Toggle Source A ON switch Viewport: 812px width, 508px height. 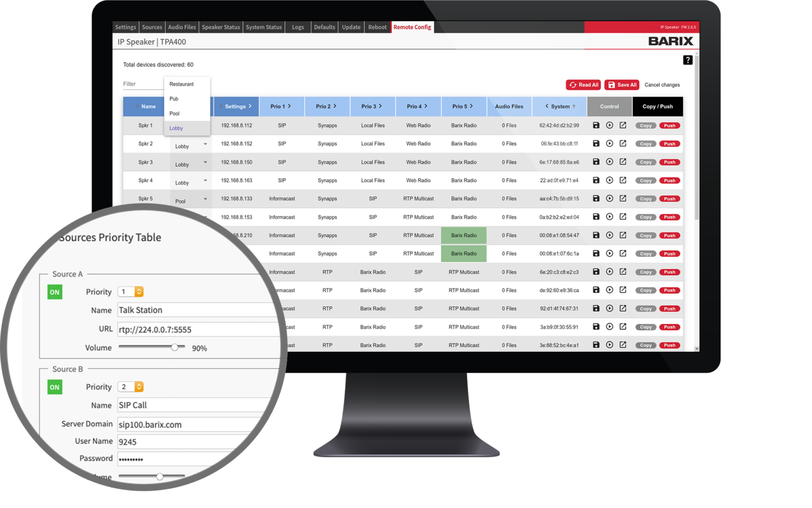click(x=54, y=292)
